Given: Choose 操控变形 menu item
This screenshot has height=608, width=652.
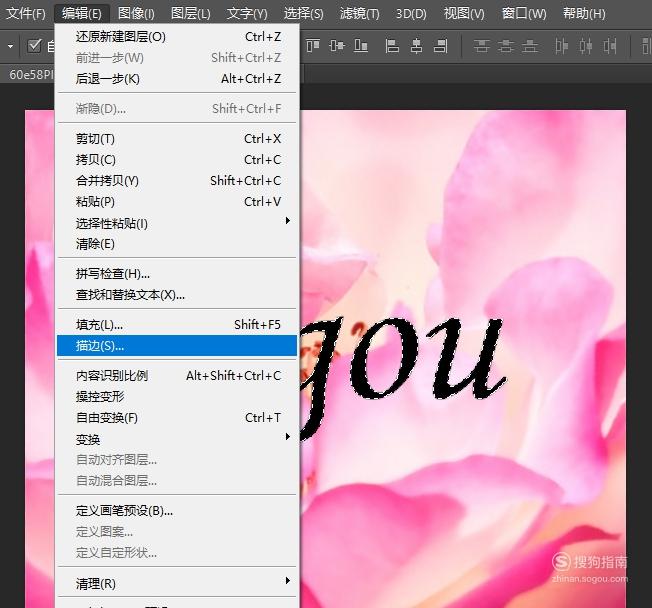Looking at the screenshot, I should pyautogui.click(x=177, y=397).
